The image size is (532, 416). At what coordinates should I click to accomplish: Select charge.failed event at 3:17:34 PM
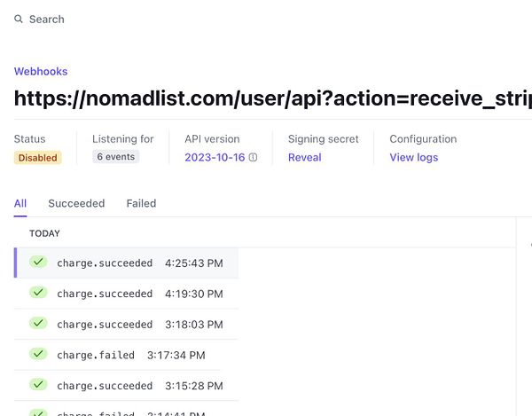click(x=96, y=355)
